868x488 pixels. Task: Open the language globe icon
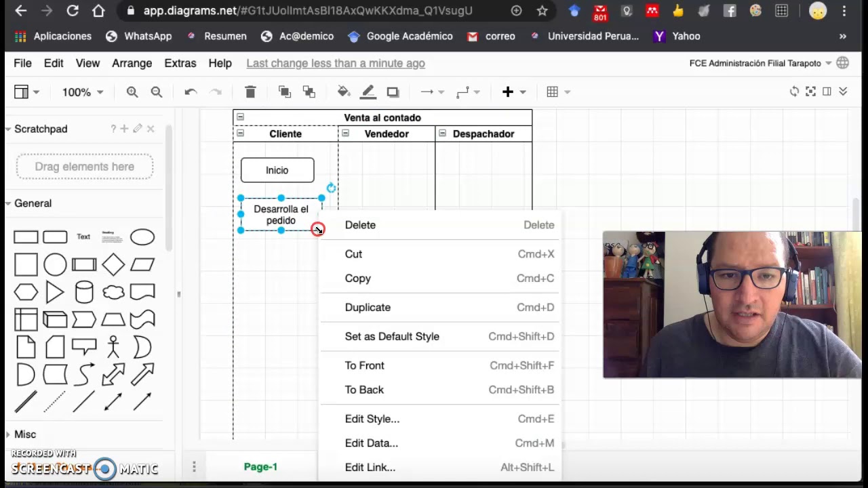[843, 63]
